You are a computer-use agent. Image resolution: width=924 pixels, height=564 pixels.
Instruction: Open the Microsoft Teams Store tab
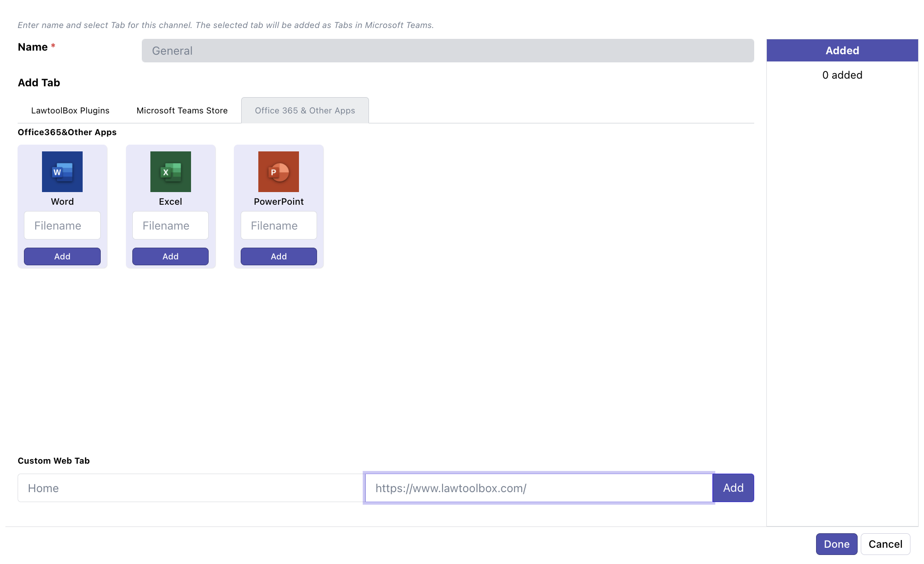point(182,111)
